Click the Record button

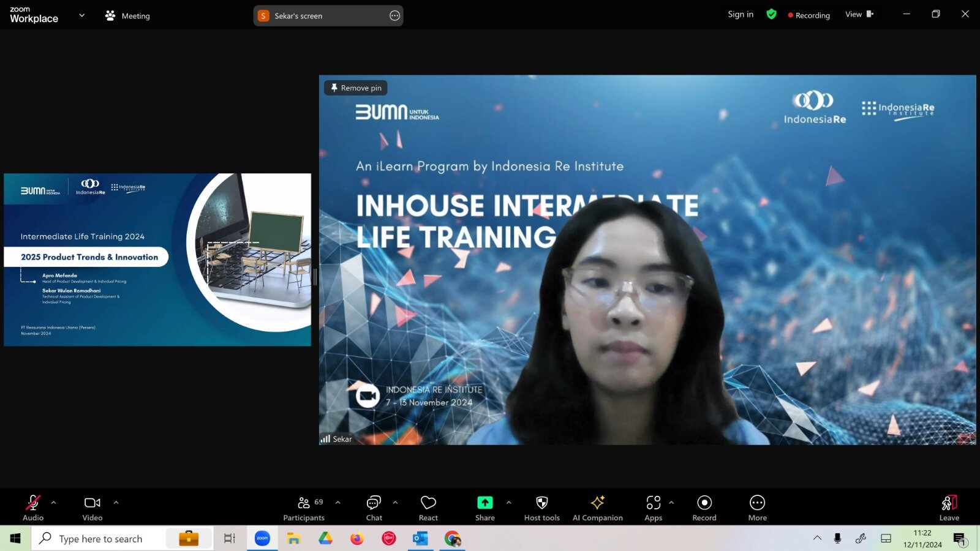704,508
